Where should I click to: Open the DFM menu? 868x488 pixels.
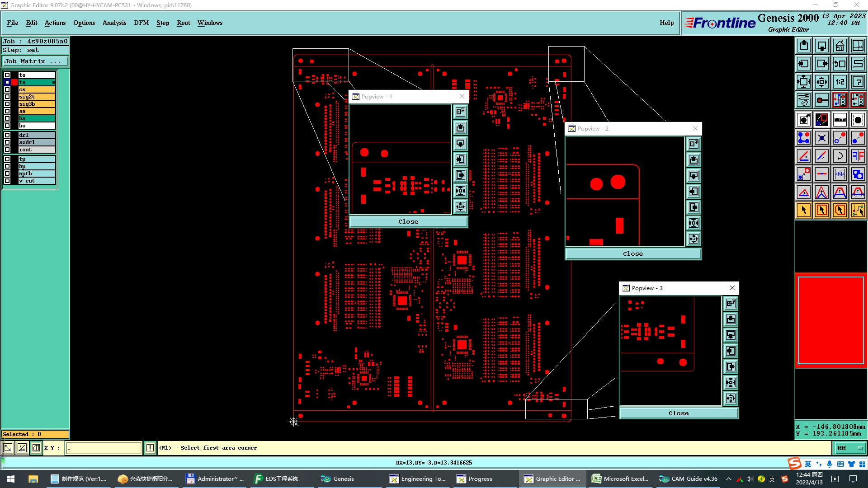(141, 23)
